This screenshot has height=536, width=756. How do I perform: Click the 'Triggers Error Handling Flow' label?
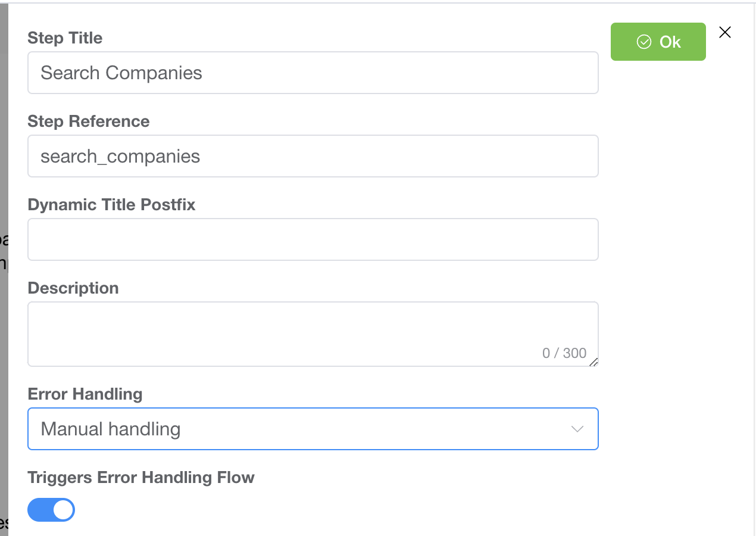pyautogui.click(x=141, y=478)
